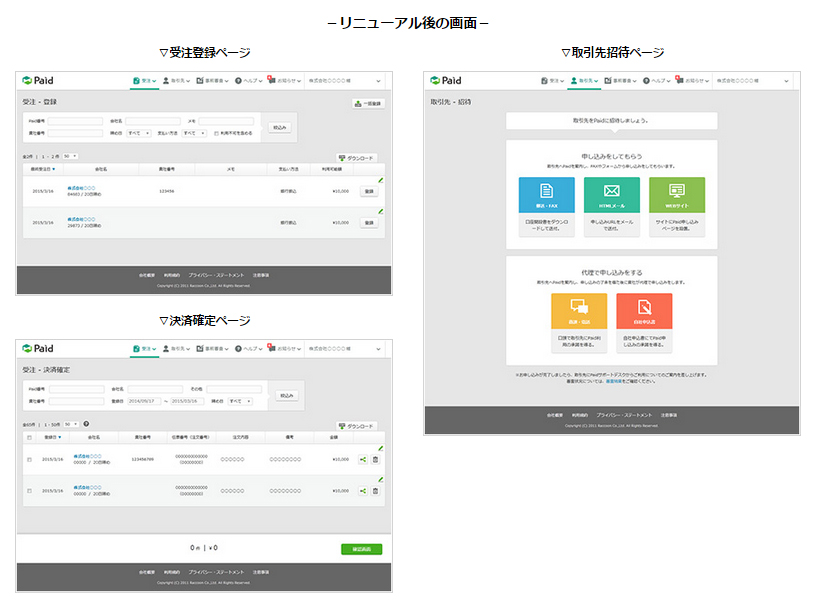Click the Paid logo on 決済確定 page
Image resolution: width=819 pixels, height=604 pixels.
point(38,349)
